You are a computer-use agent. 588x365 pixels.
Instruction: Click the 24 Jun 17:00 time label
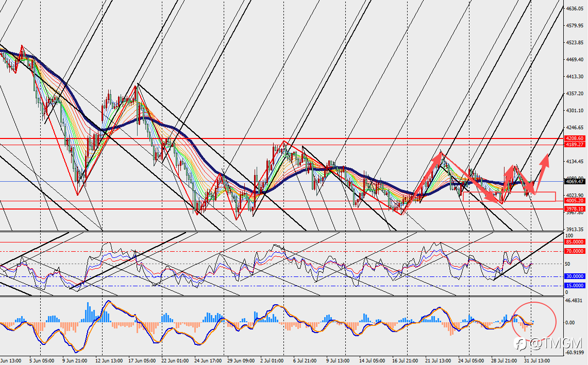coord(208,361)
